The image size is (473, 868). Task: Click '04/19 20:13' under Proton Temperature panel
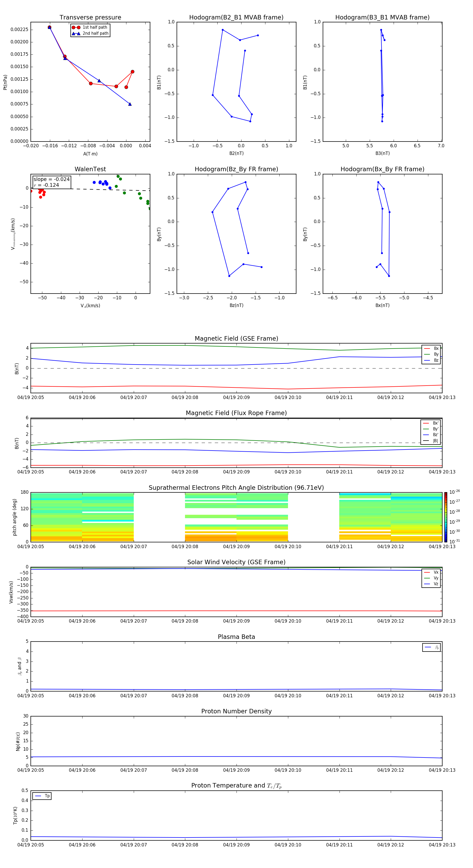point(442,845)
